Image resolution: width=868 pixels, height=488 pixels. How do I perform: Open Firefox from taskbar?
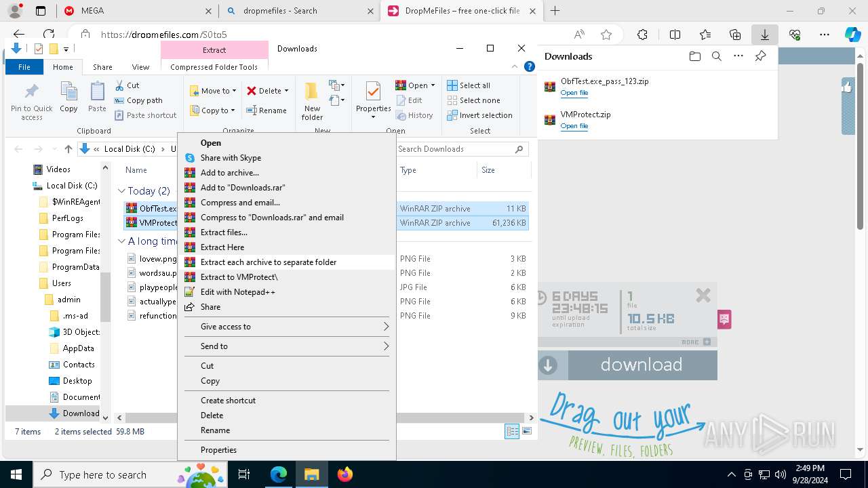(344, 474)
